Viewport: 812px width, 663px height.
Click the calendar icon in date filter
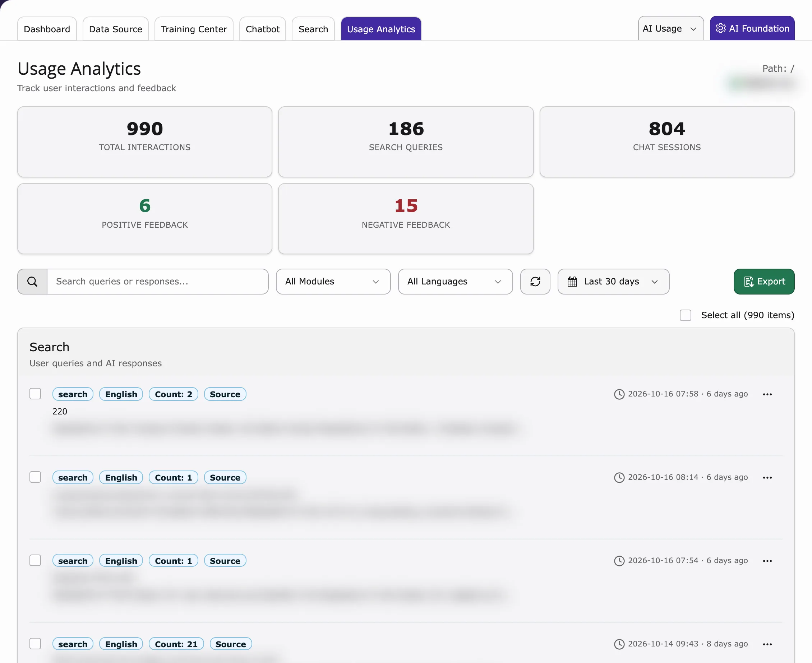click(x=572, y=282)
